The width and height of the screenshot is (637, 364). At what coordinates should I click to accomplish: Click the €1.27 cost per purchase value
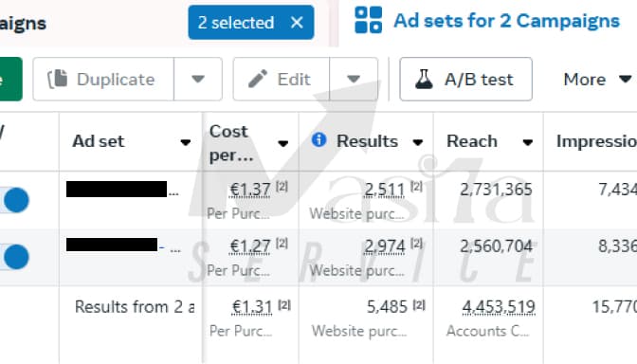[250, 246]
